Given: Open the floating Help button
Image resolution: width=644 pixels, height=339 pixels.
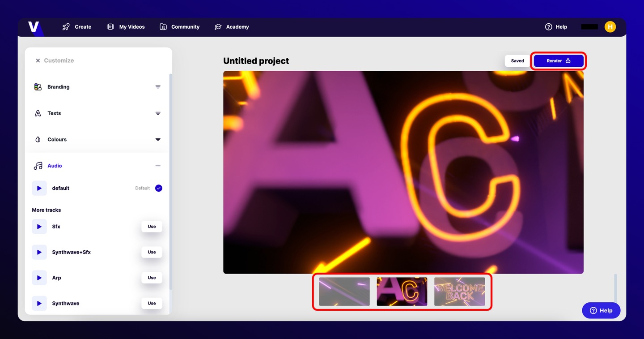Looking at the screenshot, I should [601, 310].
